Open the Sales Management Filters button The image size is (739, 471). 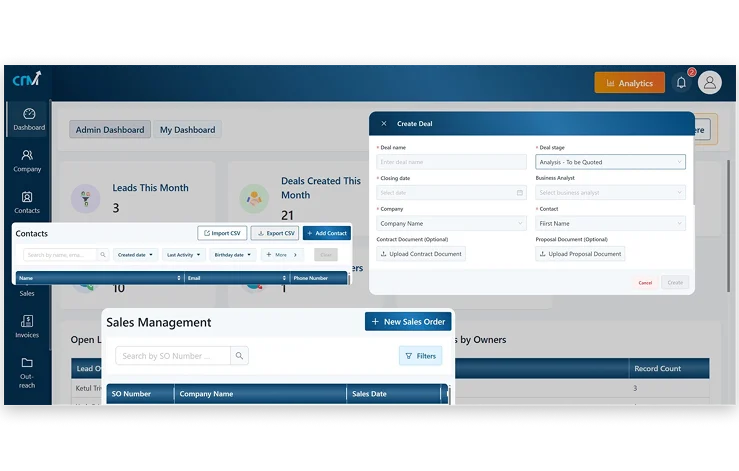pos(420,356)
